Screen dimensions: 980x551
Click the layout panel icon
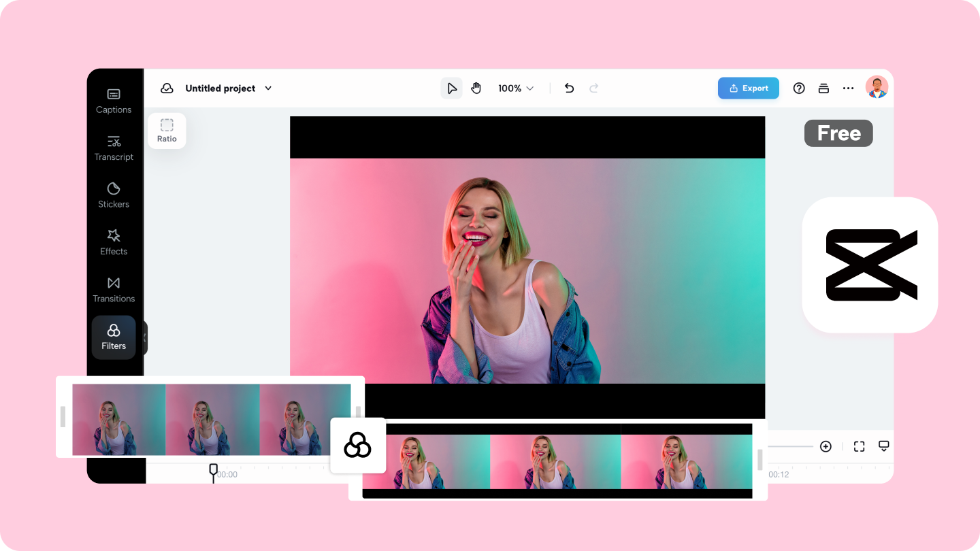click(x=823, y=88)
